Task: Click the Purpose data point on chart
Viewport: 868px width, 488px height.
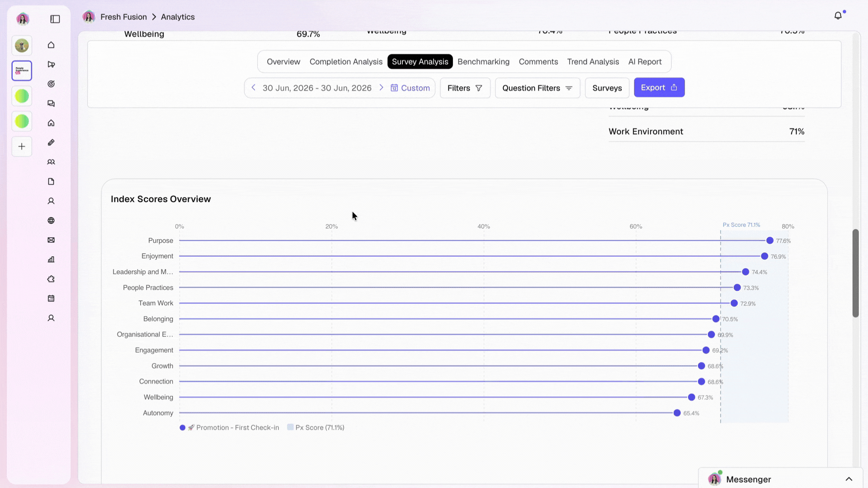Action: point(770,240)
